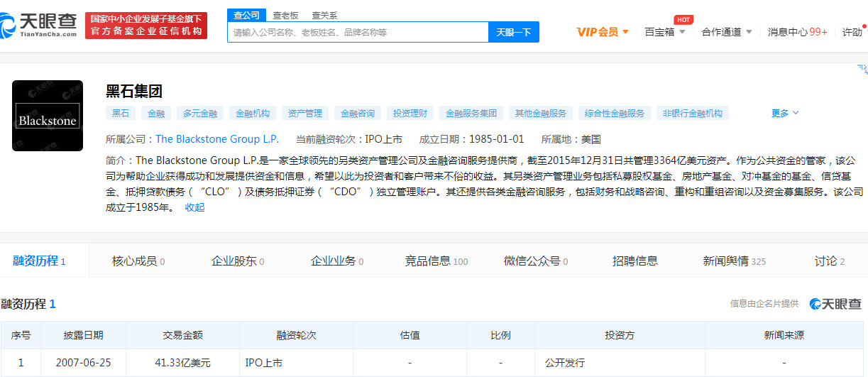Select the 公开发行 investor cell

(x=620, y=363)
